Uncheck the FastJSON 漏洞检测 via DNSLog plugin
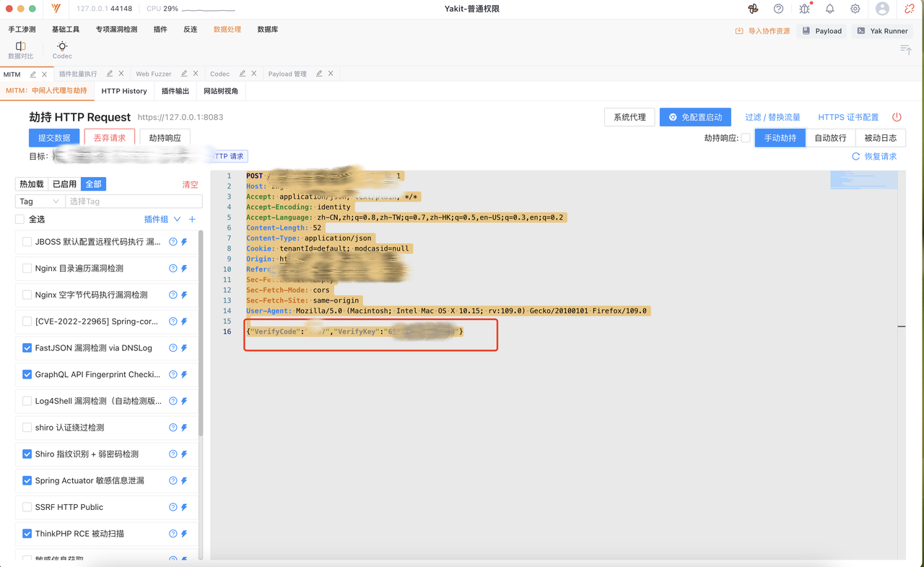This screenshot has height=567, width=924. pyautogui.click(x=27, y=348)
